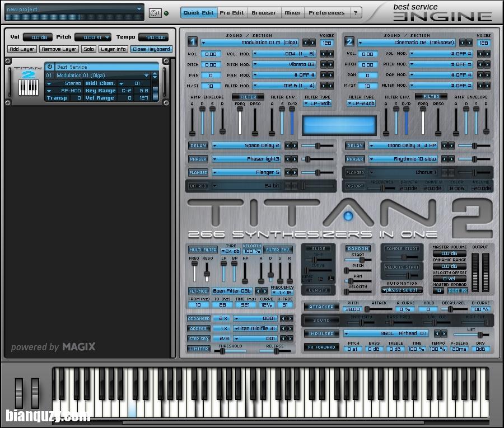Toggle the IMPULSER module
The height and width of the screenshot is (428, 504).
321,334
